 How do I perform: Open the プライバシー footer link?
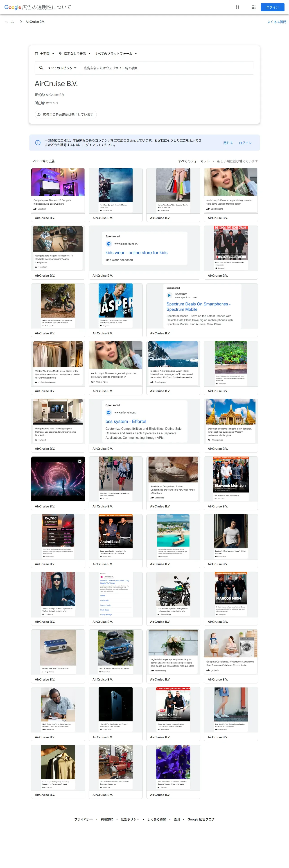[84, 819]
